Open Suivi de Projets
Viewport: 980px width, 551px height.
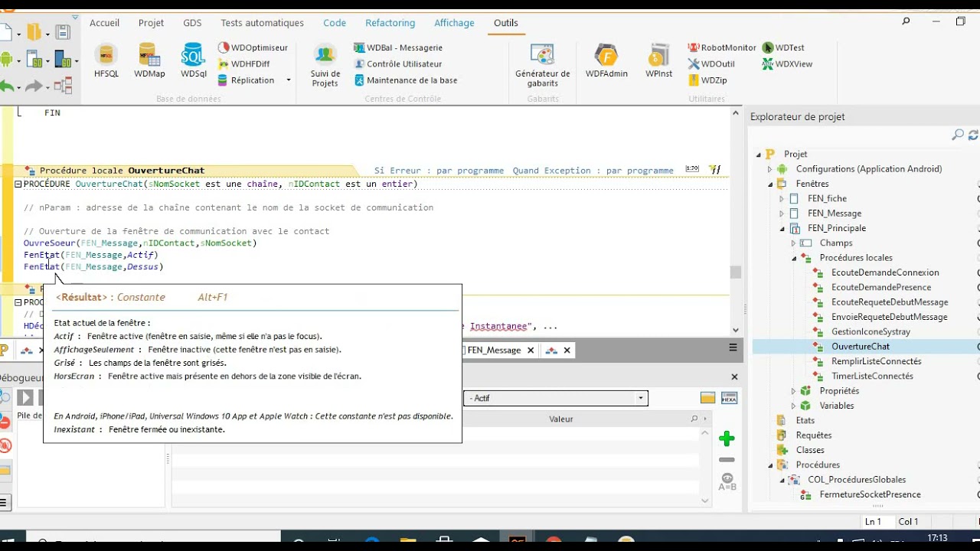click(x=325, y=66)
